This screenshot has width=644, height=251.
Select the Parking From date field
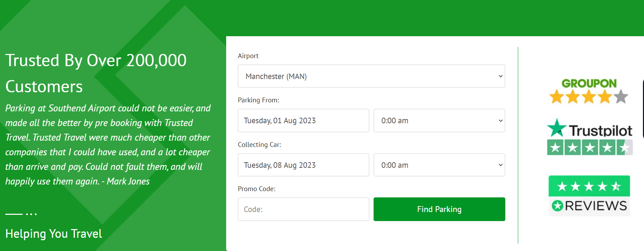point(303,120)
